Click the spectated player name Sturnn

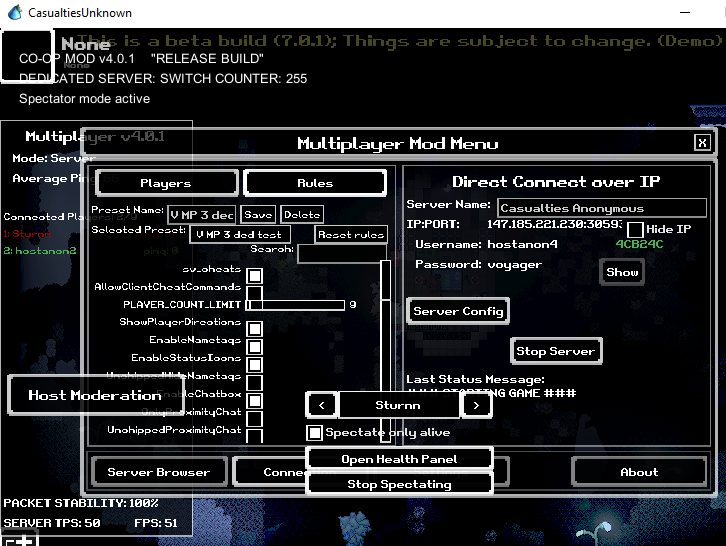click(398, 405)
